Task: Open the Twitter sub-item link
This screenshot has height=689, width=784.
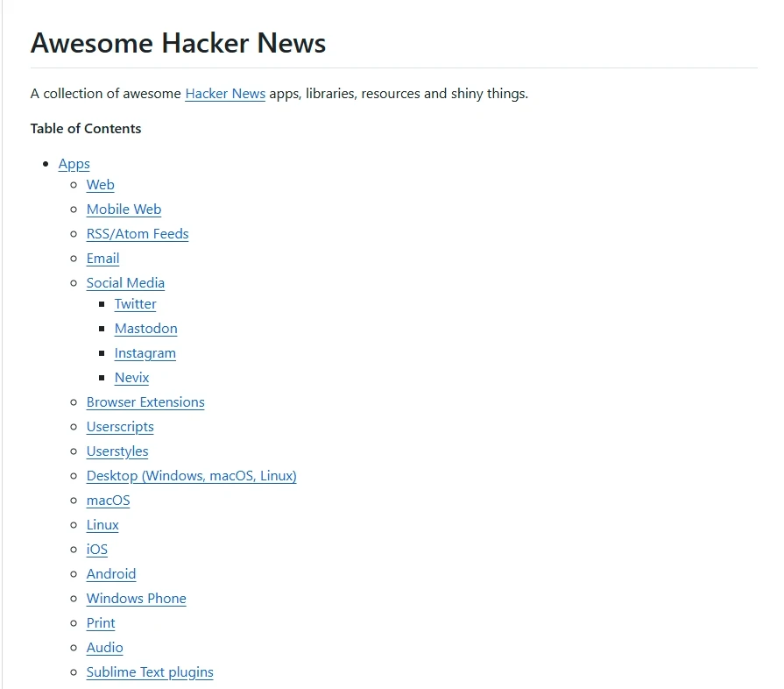Action: click(135, 303)
